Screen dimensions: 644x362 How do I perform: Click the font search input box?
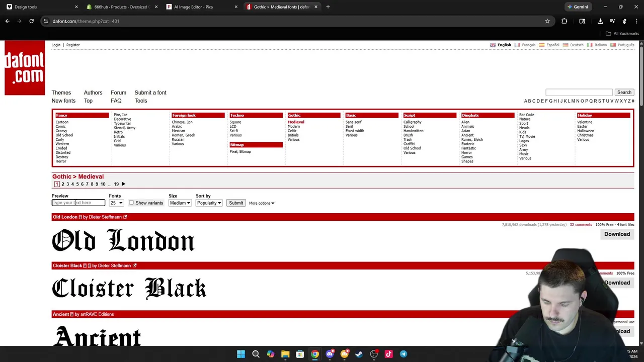(579, 93)
